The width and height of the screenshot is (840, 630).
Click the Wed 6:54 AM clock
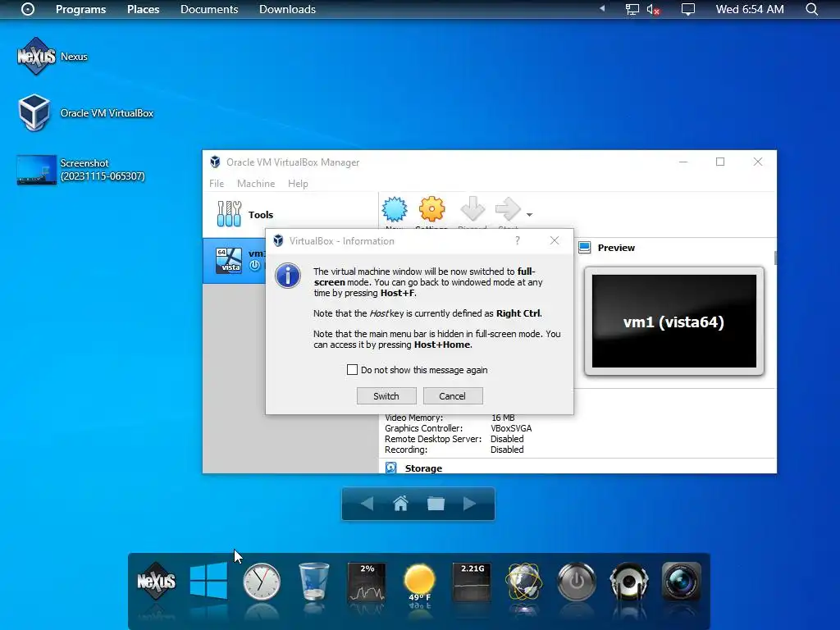[x=750, y=9]
